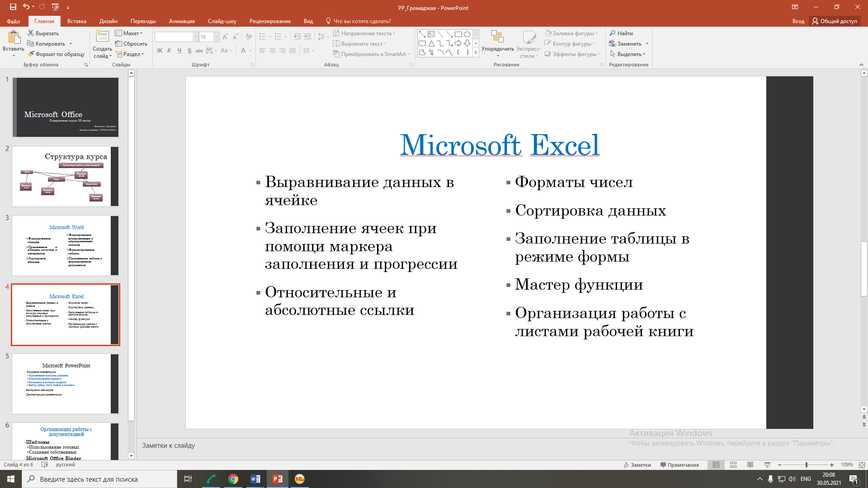
Task: Switch to slide sorter view icon
Action: 733,465
